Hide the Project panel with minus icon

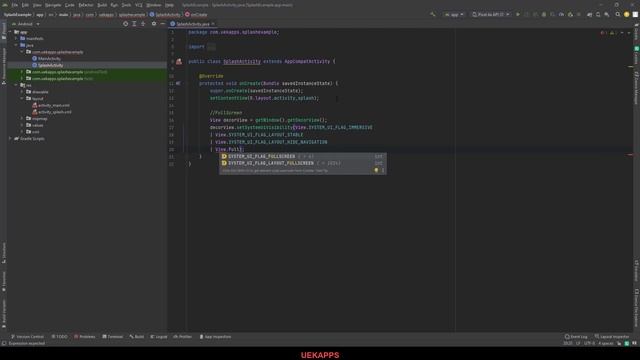point(162,24)
